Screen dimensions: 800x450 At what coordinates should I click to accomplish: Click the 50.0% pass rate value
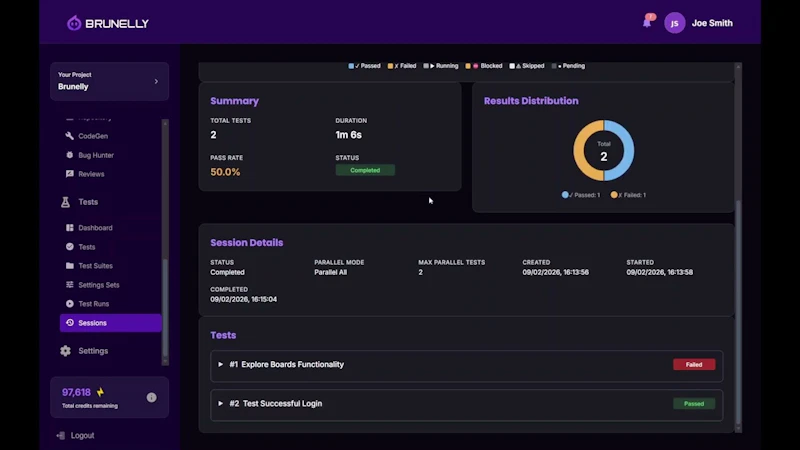coord(225,172)
